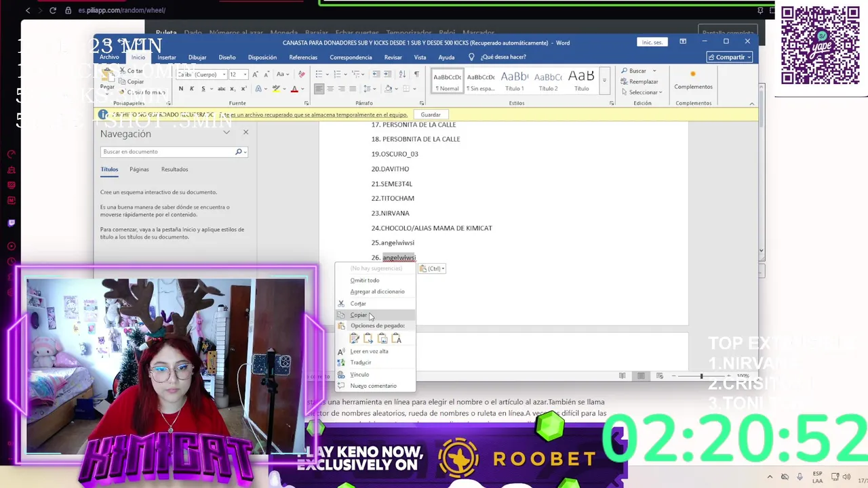Decrease paragraph indent
Viewport: 868px width, 488px height.
point(376,75)
